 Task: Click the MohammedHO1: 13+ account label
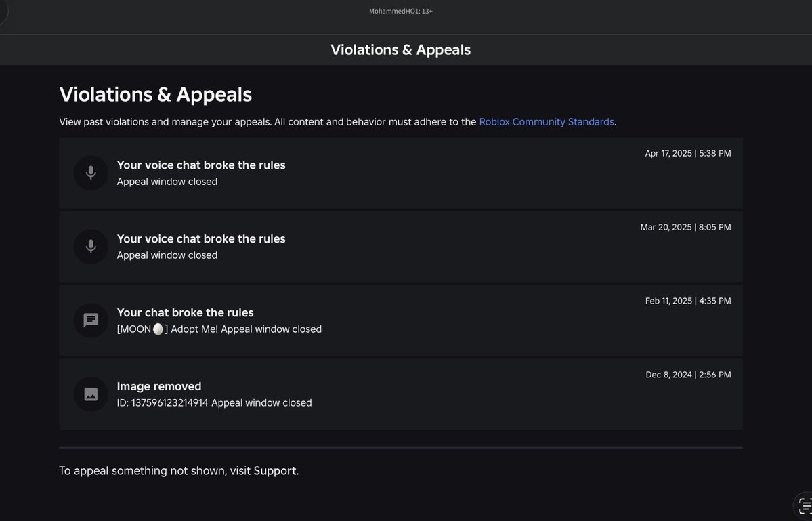click(401, 11)
